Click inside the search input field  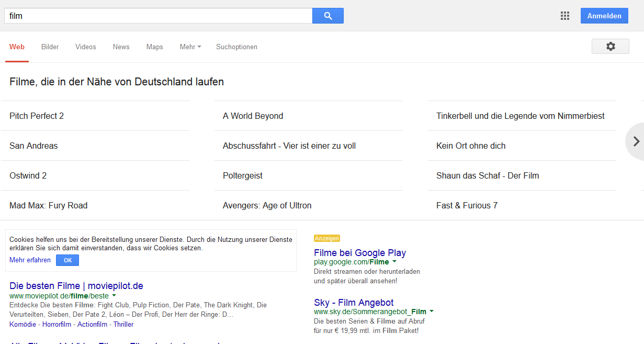[157, 16]
